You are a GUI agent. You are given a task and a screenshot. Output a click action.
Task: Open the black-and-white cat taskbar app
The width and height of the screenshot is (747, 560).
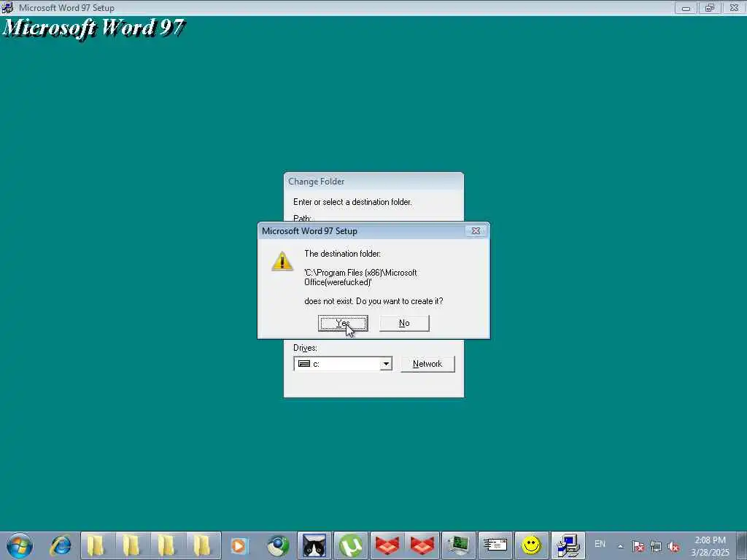(x=314, y=545)
